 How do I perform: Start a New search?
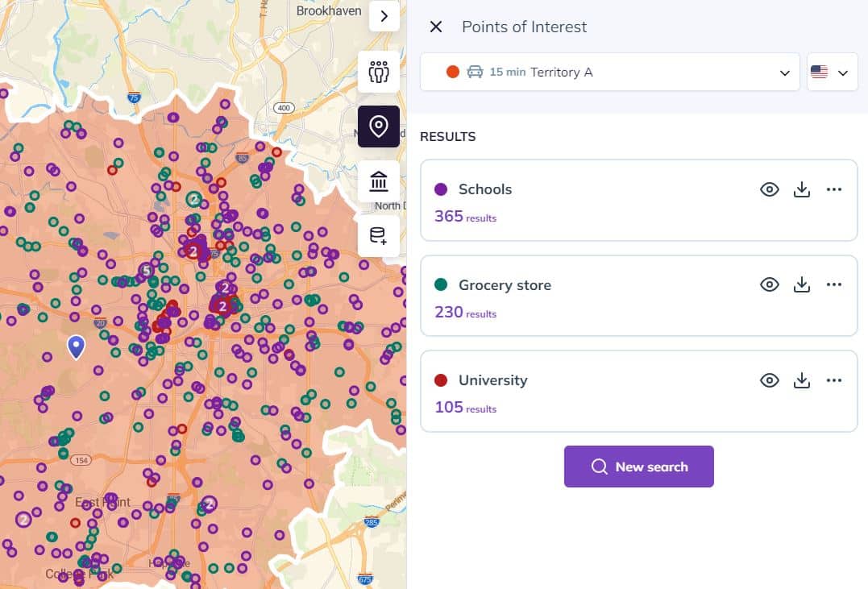[x=639, y=467]
